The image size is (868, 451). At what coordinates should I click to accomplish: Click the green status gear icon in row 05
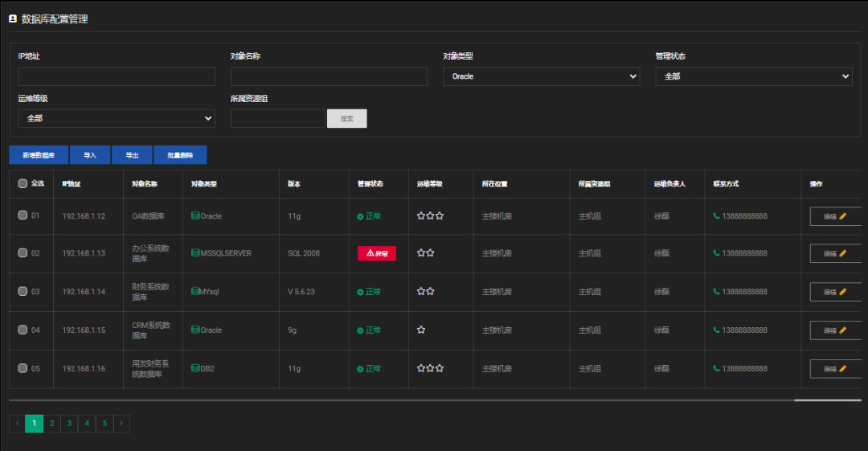click(x=360, y=369)
